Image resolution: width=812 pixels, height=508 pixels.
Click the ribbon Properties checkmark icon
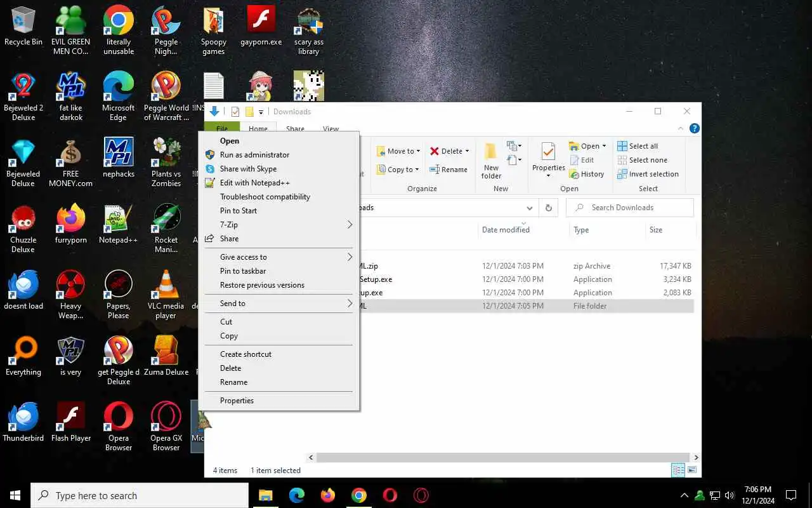548,159
